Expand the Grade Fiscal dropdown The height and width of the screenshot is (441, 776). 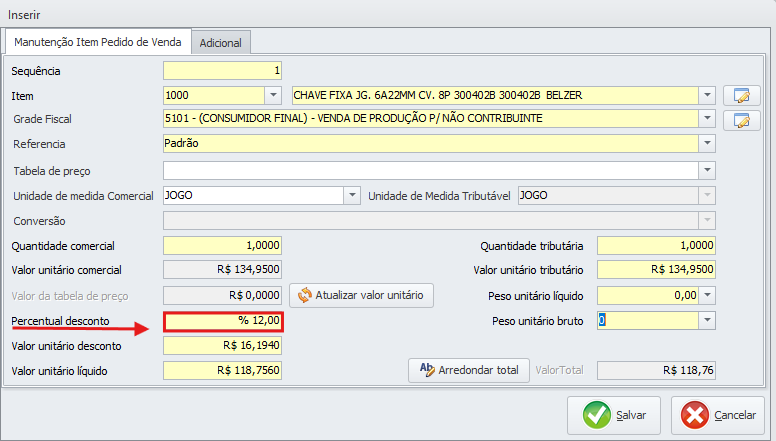coord(708,120)
